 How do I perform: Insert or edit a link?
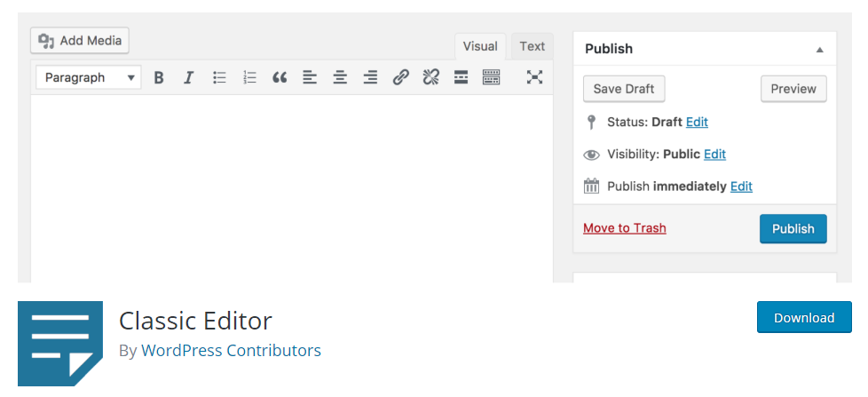tap(400, 78)
